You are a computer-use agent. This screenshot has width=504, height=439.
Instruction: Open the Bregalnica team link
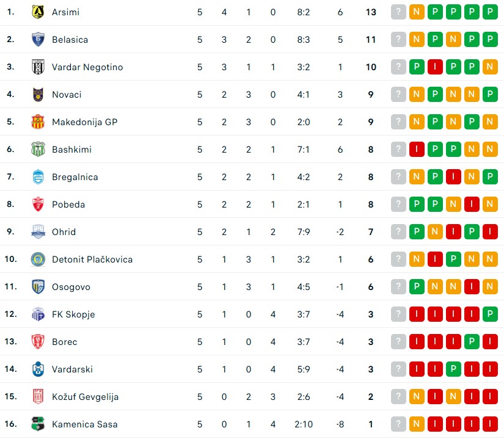coord(75,177)
